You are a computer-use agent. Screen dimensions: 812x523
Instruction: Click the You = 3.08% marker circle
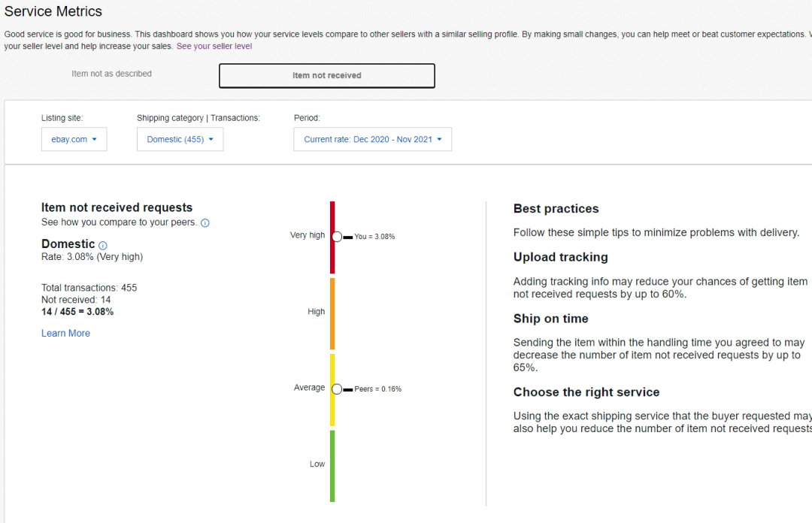click(337, 237)
